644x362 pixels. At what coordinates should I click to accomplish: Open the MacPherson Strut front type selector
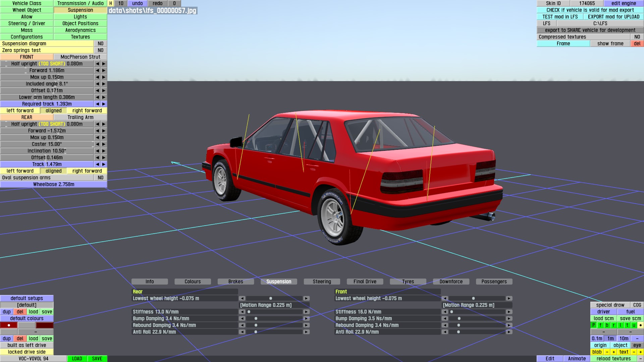[x=80, y=57]
